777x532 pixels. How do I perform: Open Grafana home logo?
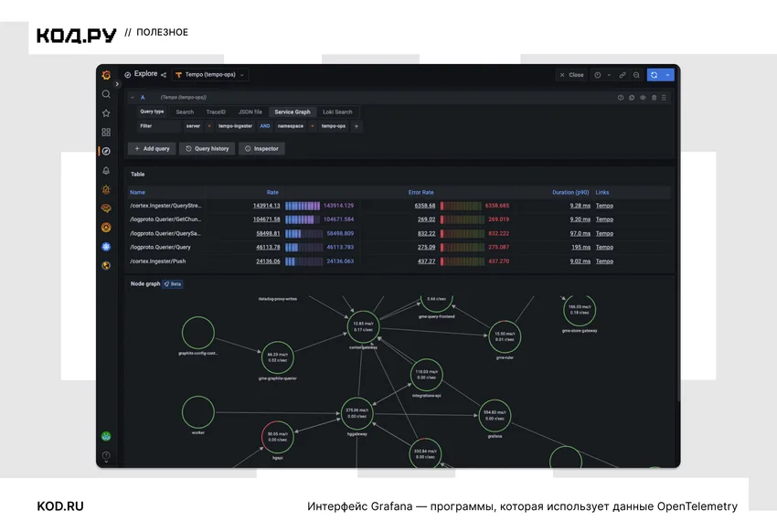tap(106, 75)
